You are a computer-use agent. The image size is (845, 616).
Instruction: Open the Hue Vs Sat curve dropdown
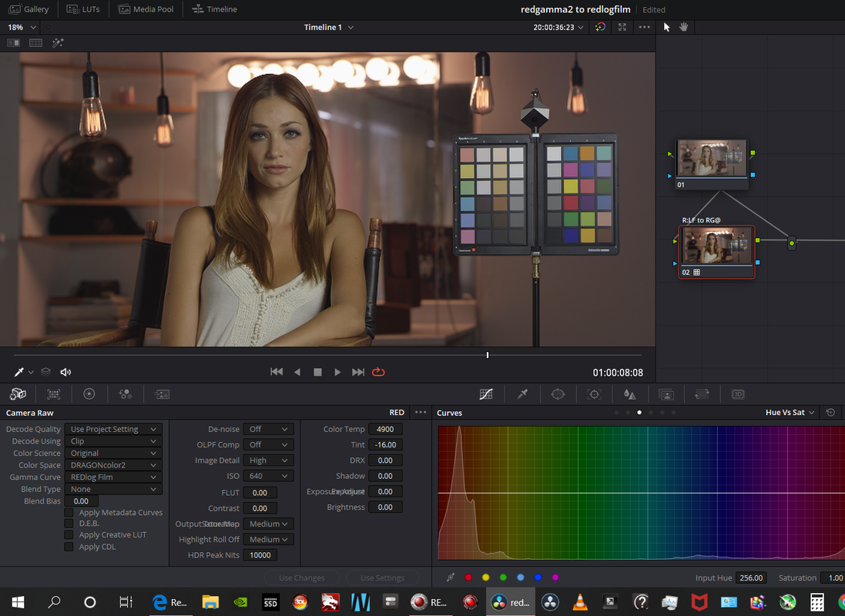pyautogui.click(x=790, y=412)
